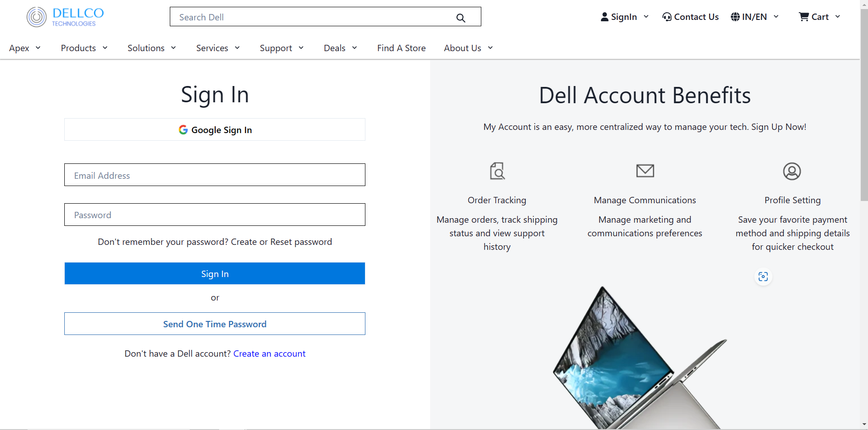Click the shopping cart icon

tap(804, 17)
